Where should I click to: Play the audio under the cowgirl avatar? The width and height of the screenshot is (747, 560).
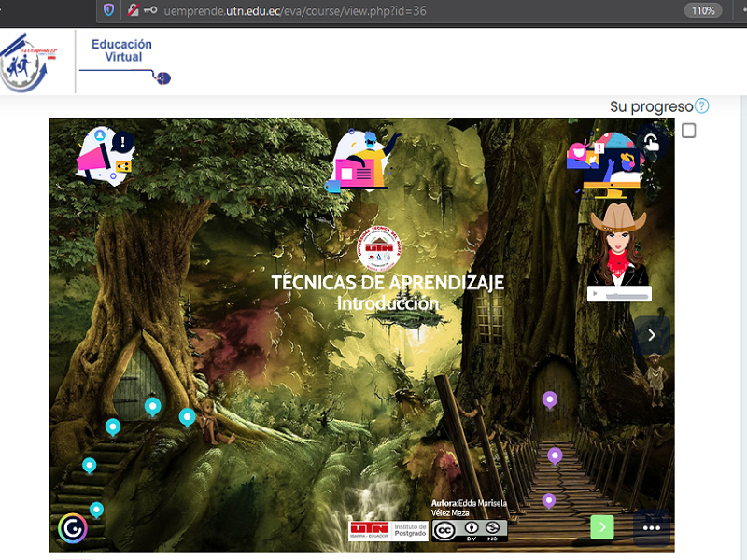tap(595, 294)
